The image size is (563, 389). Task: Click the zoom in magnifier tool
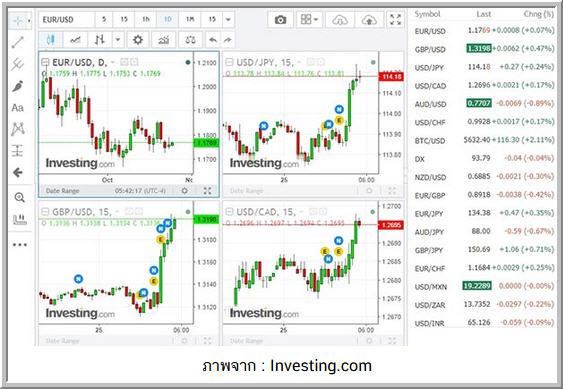[19, 197]
